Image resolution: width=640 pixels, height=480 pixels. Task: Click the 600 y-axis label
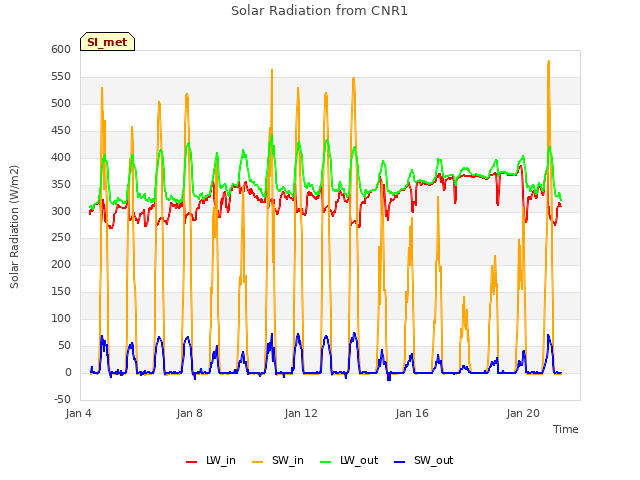(x=61, y=49)
